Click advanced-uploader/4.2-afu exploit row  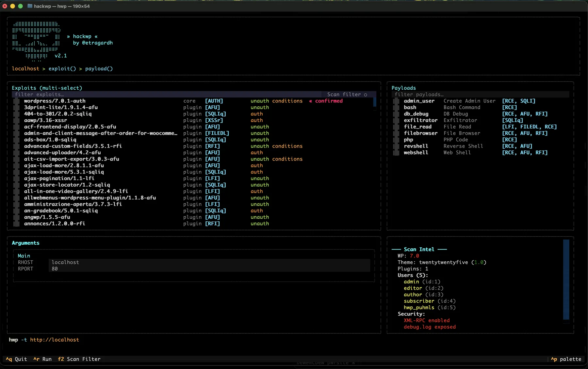point(193,153)
